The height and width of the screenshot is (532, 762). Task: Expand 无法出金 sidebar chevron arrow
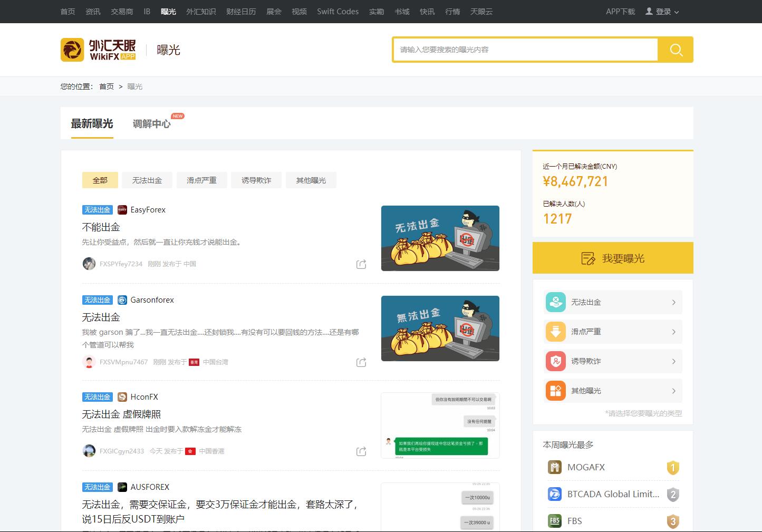(x=673, y=302)
